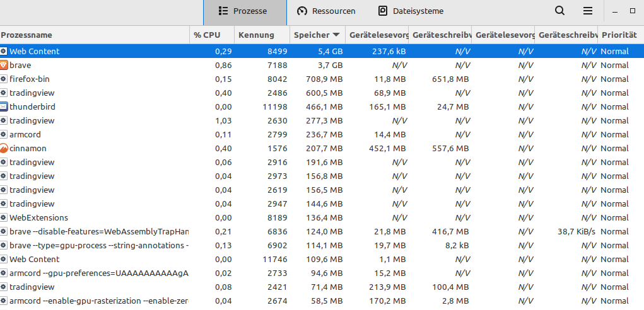Select the armcord --enable-gpu-rasterization row
Viewport: 644px width, 310px height.
click(x=322, y=301)
